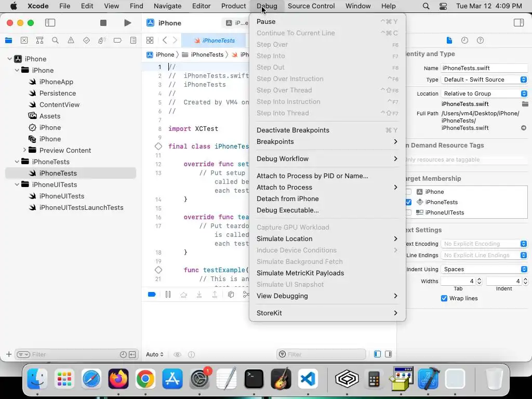Show the File inspector
This screenshot has height=399, width=532.
tap(449, 41)
